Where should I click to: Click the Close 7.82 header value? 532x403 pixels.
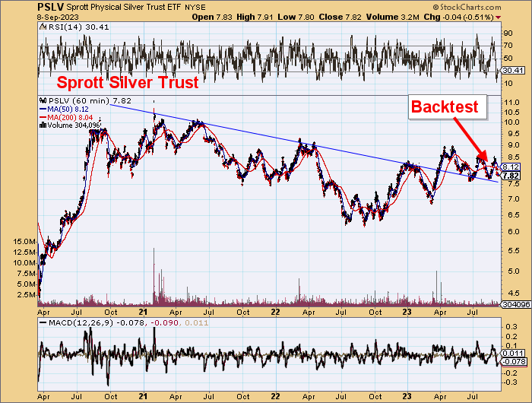click(x=340, y=17)
